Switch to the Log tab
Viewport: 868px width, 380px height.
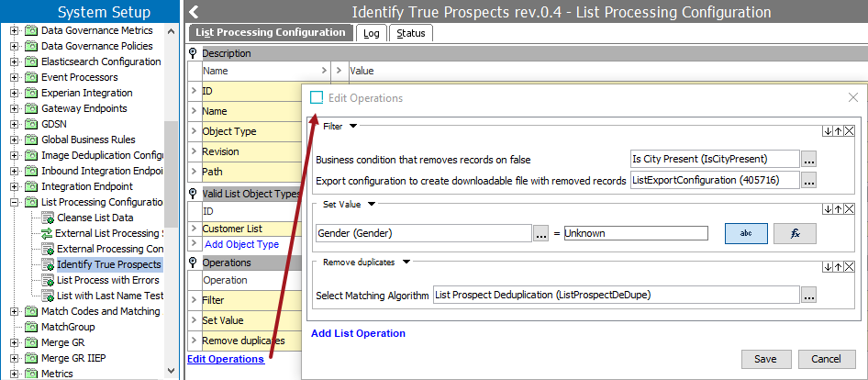(x=371, y=33)
